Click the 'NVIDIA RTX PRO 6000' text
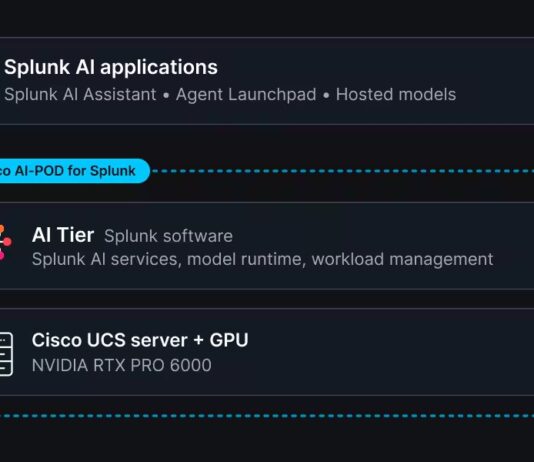534x462 pixels. click(122, 365)
